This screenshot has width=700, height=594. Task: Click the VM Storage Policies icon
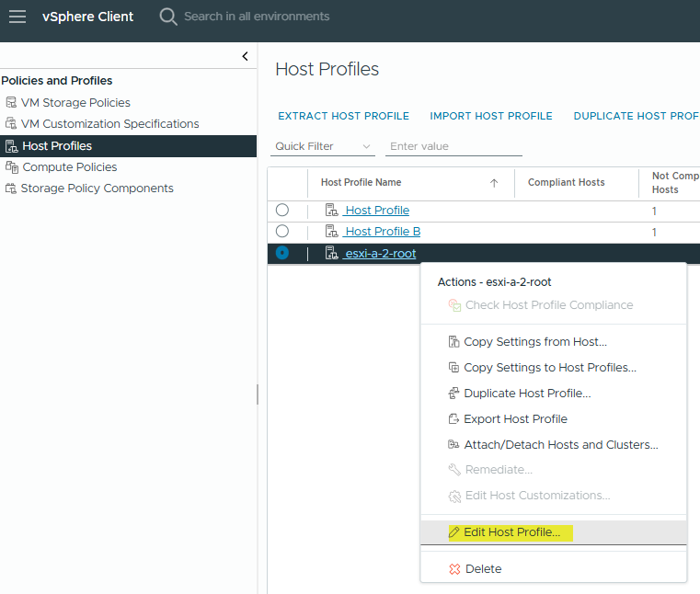pyautogui.click(x=11, y=103)
